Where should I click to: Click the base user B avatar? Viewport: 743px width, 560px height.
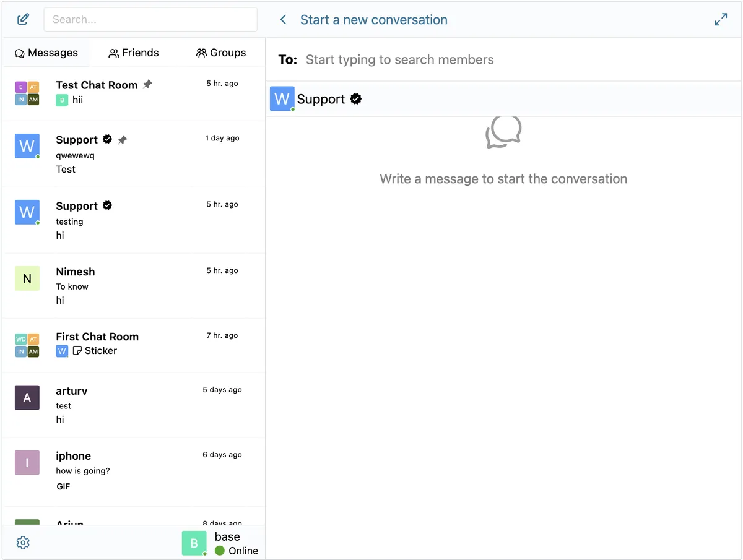point(194,543)
